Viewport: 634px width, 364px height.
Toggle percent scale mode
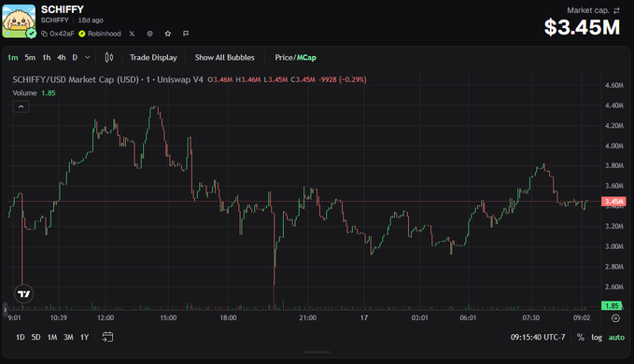click(x=580, y=337)
